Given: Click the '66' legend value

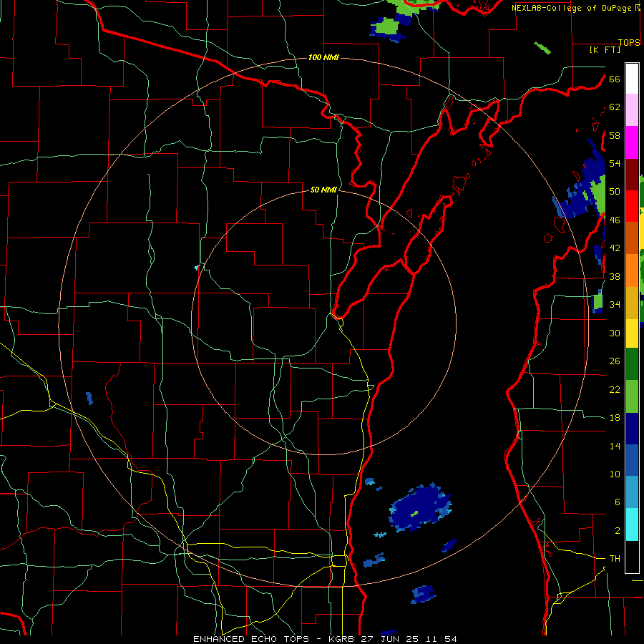Looking at the screenshot, I should pos(615,79).
